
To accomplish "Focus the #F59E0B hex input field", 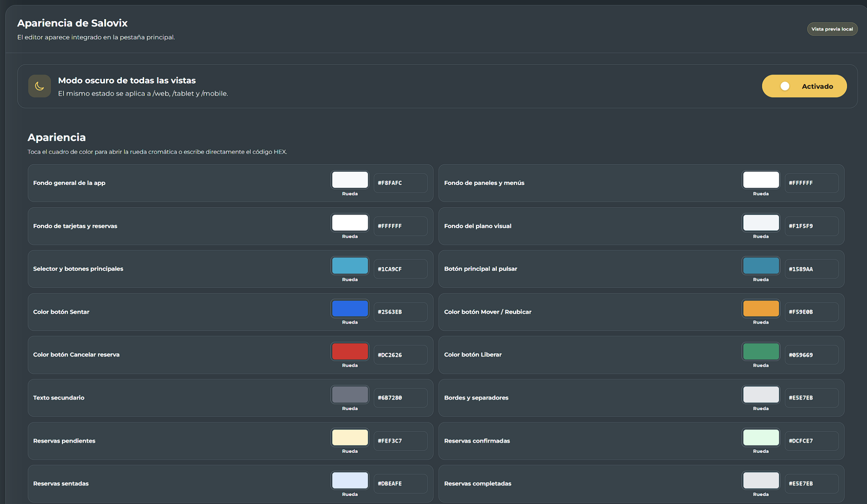I will (812, 312).
